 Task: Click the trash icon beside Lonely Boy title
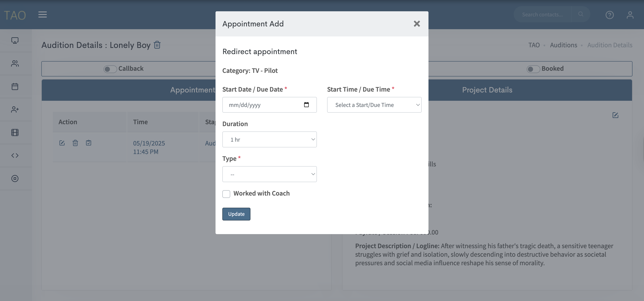(157, 45)
